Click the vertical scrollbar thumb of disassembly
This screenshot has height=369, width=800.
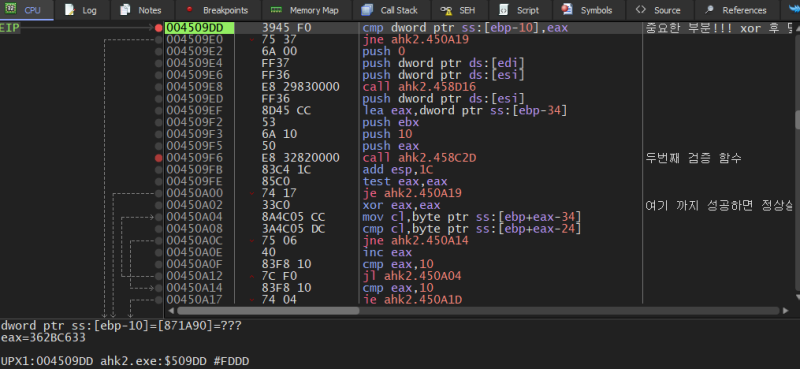click(x=797, y=120)
